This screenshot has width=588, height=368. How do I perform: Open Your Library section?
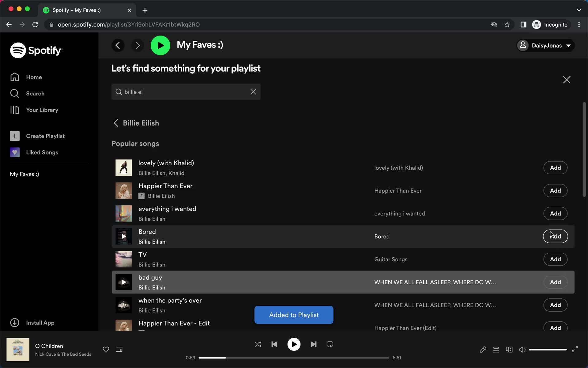(42, 109)
